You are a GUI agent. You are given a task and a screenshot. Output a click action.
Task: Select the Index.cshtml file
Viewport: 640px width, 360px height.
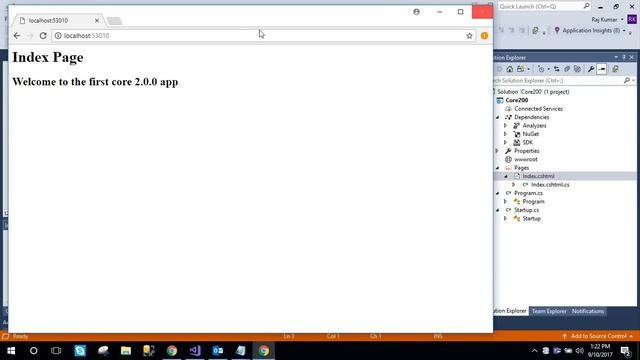tap(538, 176)
